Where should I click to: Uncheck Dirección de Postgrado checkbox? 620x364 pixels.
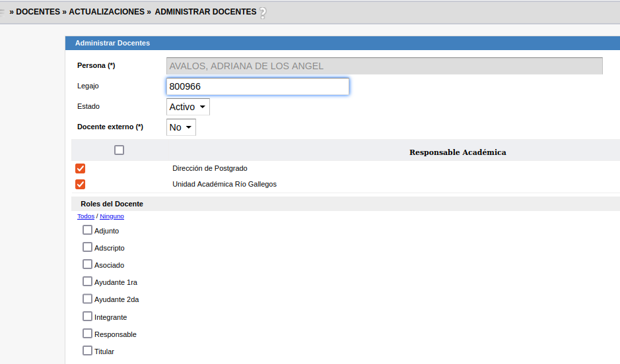(x=81, y=169)
